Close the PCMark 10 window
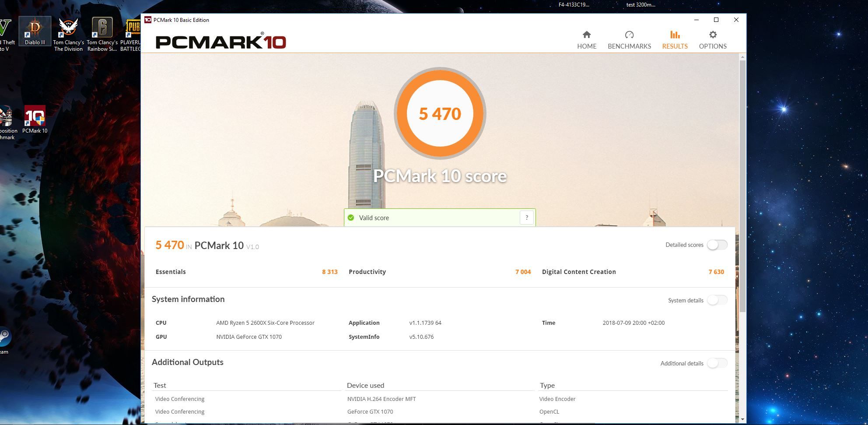 (736, 20)
